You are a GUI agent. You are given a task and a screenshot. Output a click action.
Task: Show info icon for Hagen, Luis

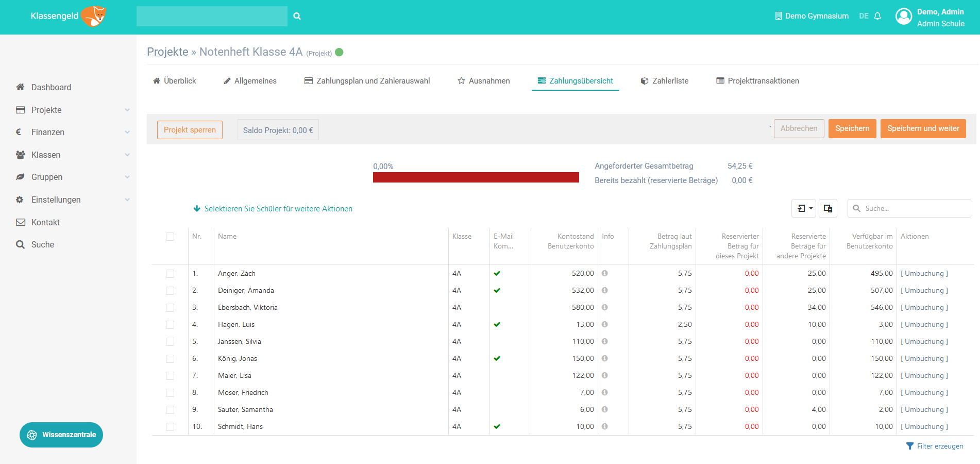click(605, 324)
